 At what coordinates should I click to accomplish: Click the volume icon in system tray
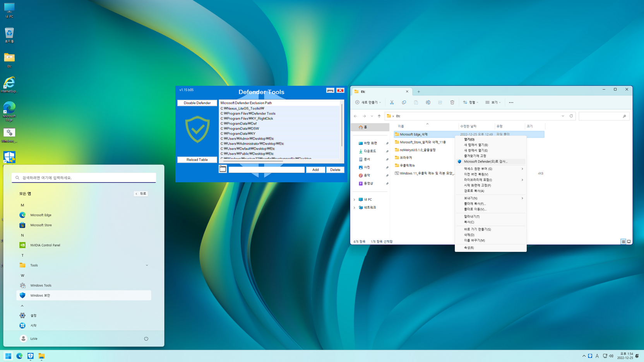click(611, 356)
